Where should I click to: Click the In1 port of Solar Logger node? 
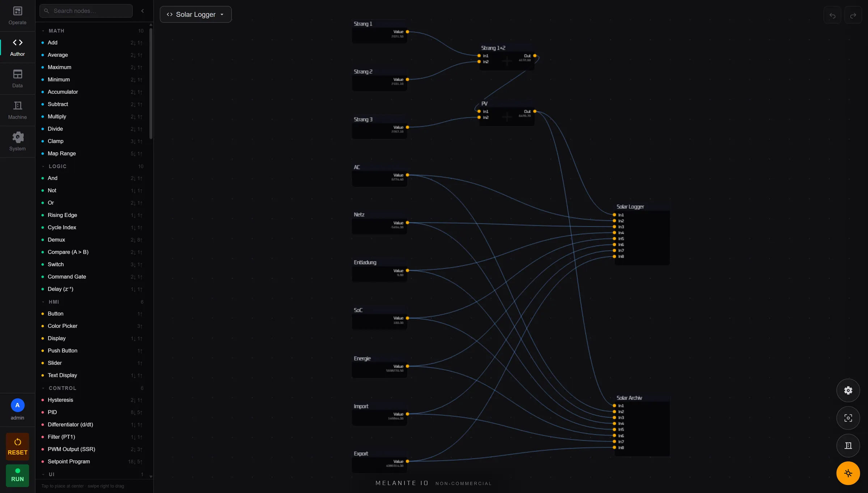(x=614, y=215)
